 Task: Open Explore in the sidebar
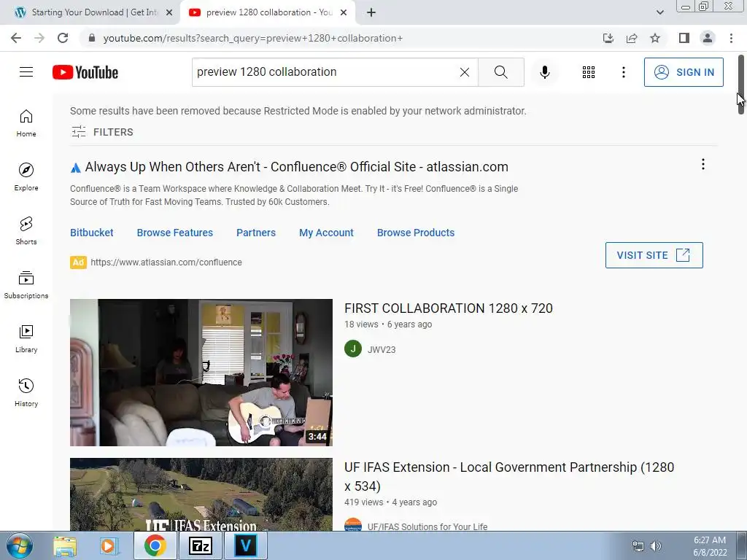[x=26, y=176]
